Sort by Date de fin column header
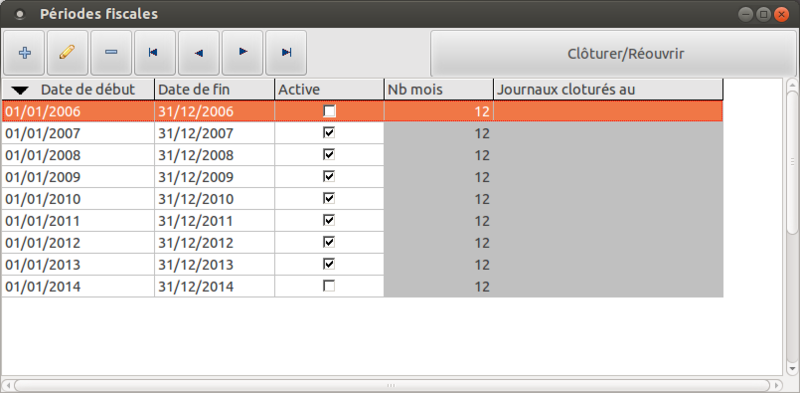Viewport: 800px width, 393px height. (214, 89)
